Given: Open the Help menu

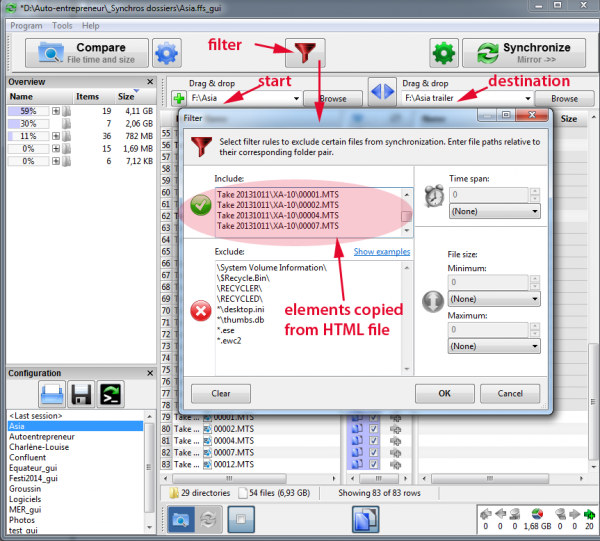Looking at the screenshot, I should click(x=90, y=26).
